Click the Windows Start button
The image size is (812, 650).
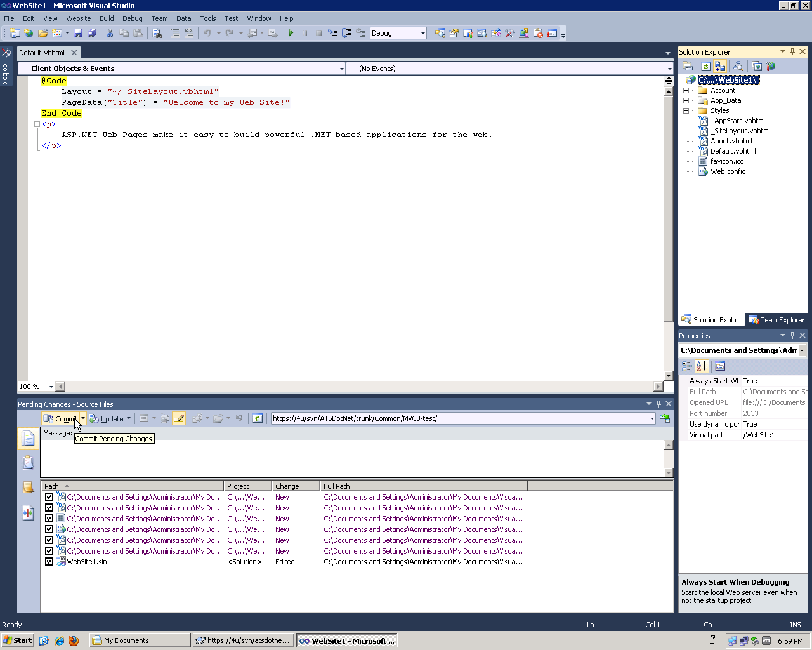[18, 640]
